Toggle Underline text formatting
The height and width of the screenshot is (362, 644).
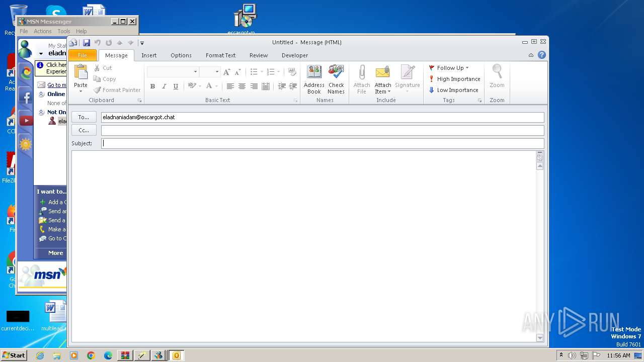(176, 86)
